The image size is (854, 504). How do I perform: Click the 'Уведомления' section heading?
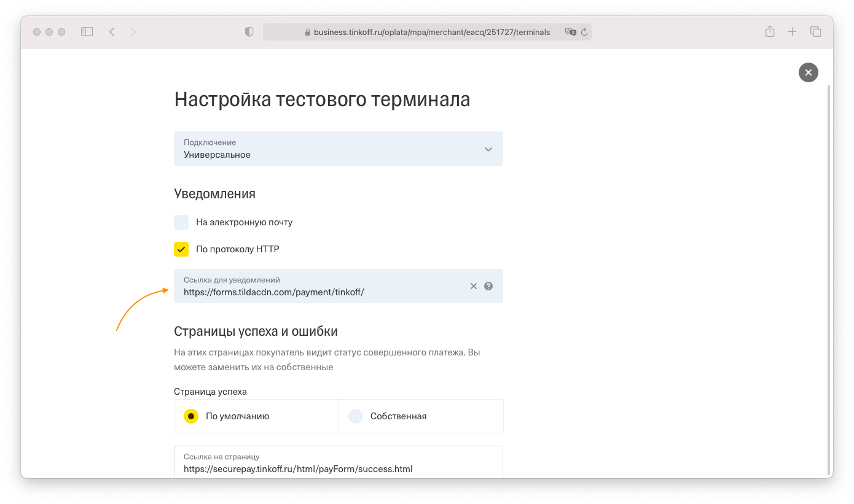click(x=215, y=194)
